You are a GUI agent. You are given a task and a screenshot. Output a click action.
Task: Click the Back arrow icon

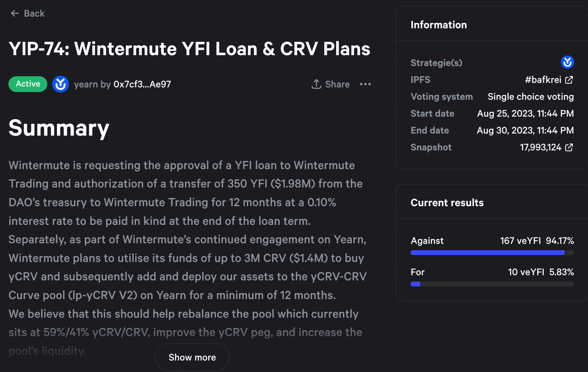pyautogui.click(x=15, y=13)
